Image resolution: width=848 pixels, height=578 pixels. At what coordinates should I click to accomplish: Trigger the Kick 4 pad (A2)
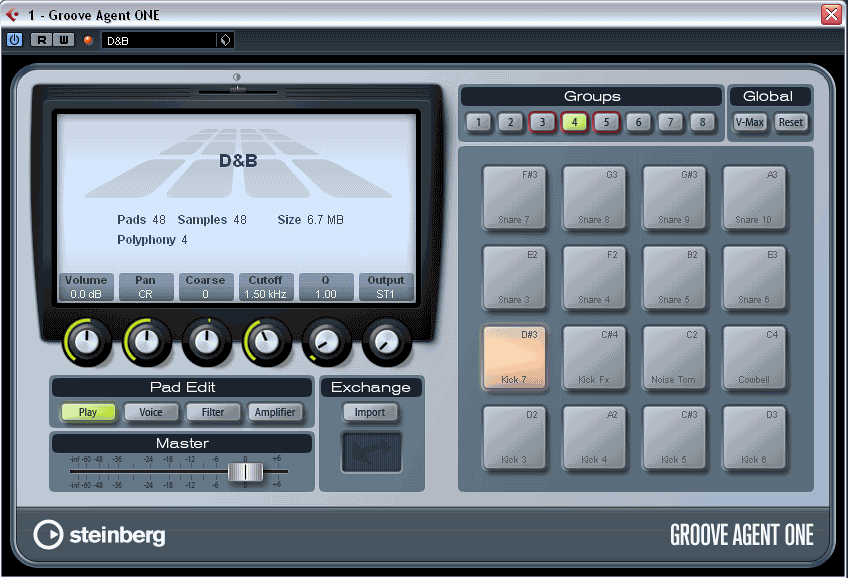point(594,437)
